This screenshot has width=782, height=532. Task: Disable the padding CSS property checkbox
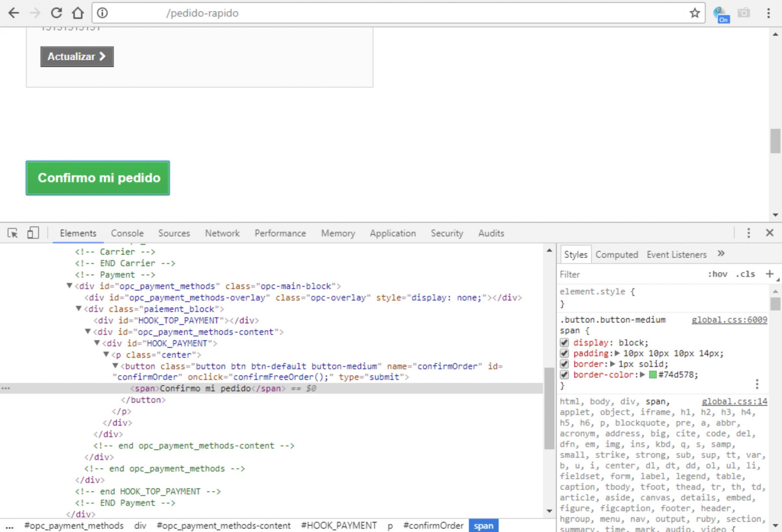[x=564, y=354]
